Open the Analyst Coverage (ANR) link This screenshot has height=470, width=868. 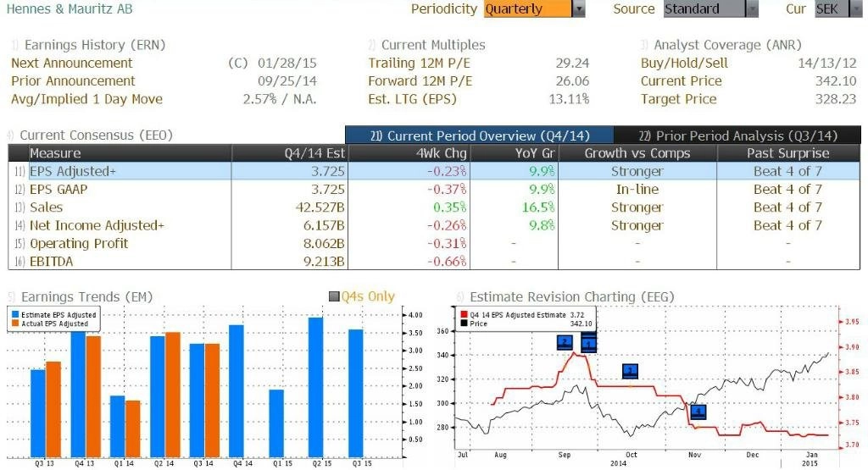727,45
